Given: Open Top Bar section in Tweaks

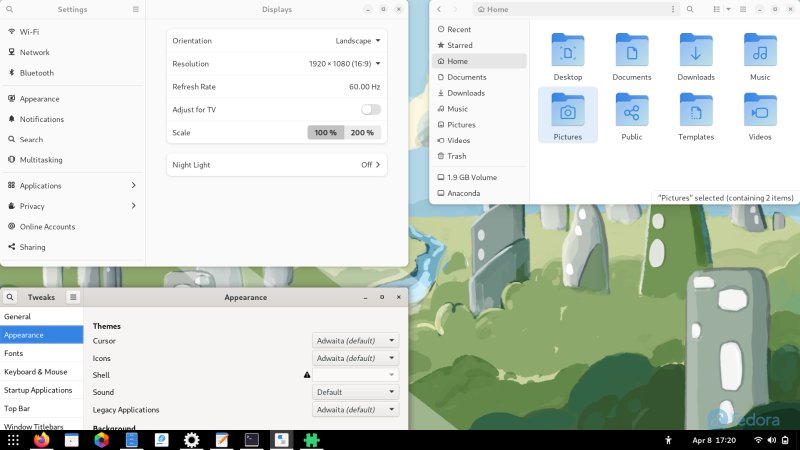Looking at the screenshot, I should pyautogui.click(x=41, y=408).
